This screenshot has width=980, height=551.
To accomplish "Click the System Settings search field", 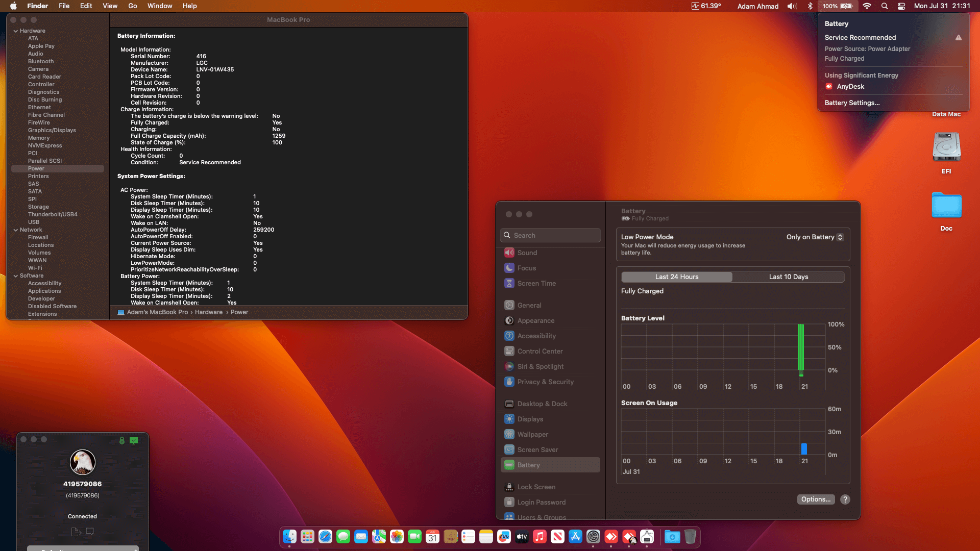I will pyautogui.click(x=551, y=235).
